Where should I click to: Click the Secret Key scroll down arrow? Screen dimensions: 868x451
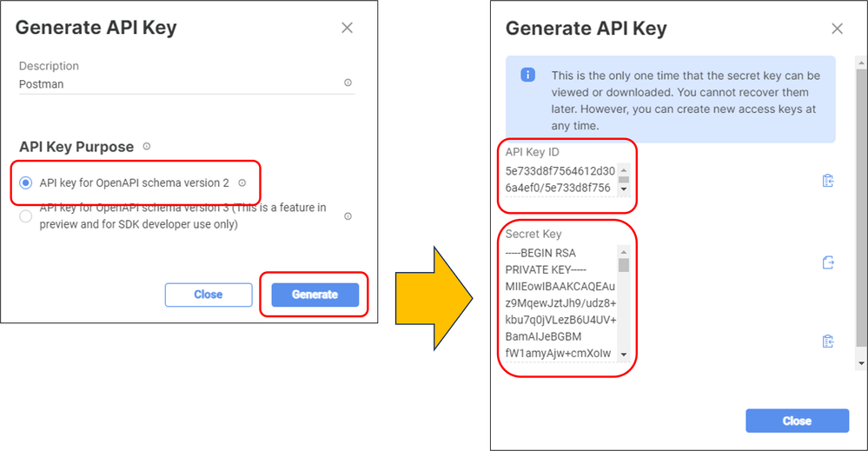624,355
